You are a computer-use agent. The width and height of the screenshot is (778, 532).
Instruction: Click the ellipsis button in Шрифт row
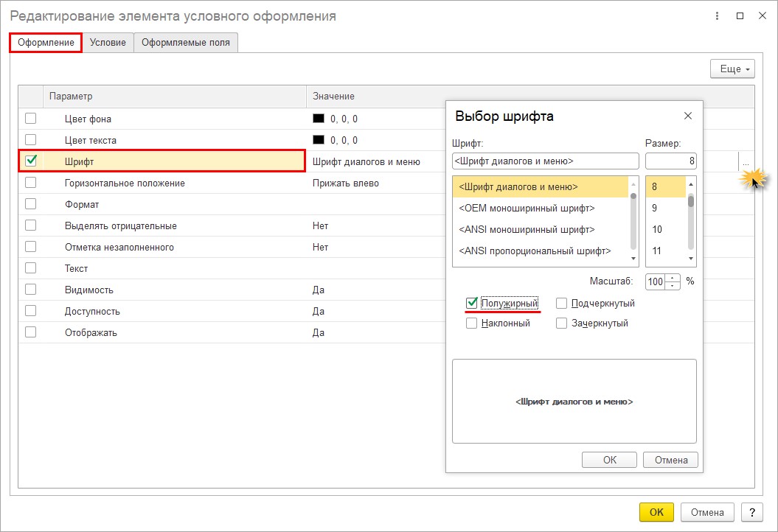point(746,162)
